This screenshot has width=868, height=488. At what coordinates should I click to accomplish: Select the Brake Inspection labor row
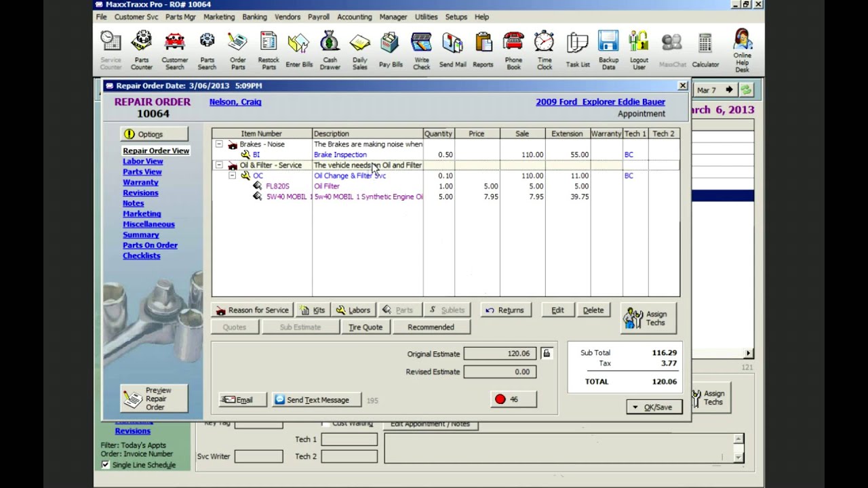[446, 155]
